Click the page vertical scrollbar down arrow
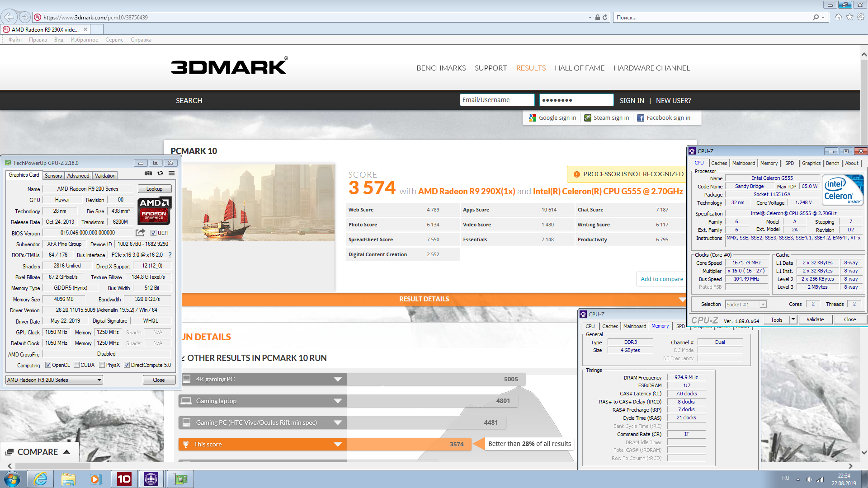This screenshot has height=488, width=868. tap(864, 452)
